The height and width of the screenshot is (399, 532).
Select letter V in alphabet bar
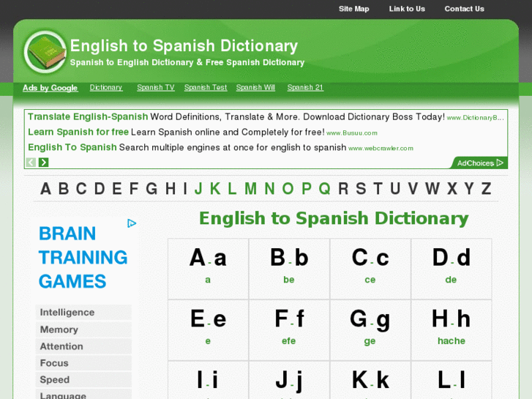point(413,188)
